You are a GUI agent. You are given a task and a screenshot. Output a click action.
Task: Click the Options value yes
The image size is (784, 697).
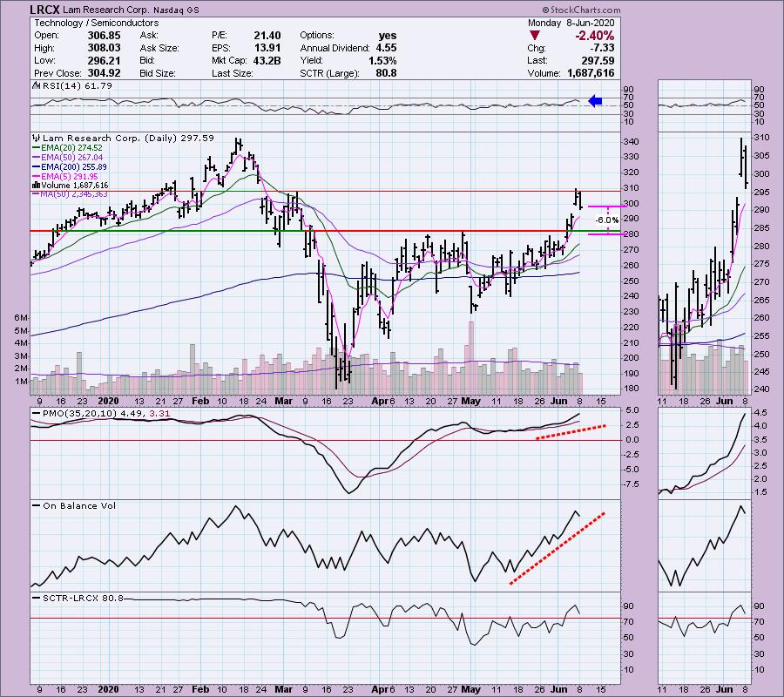tap(388, 36)
